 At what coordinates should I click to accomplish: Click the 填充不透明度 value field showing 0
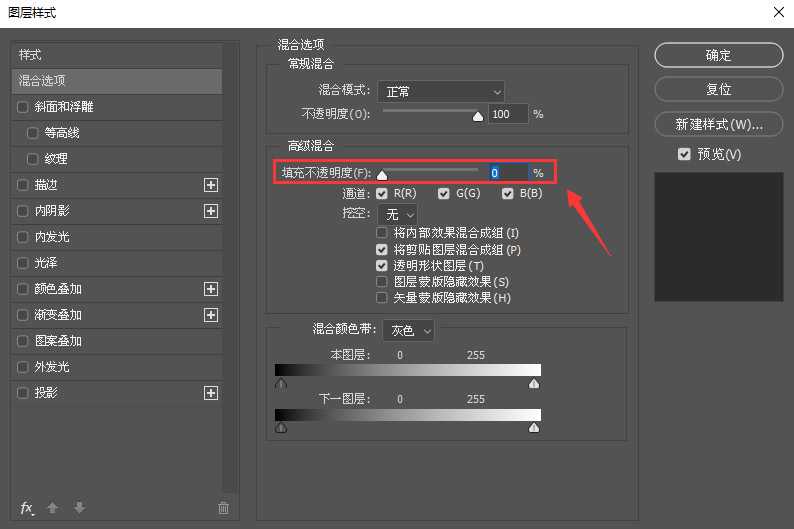pos(508,173)
